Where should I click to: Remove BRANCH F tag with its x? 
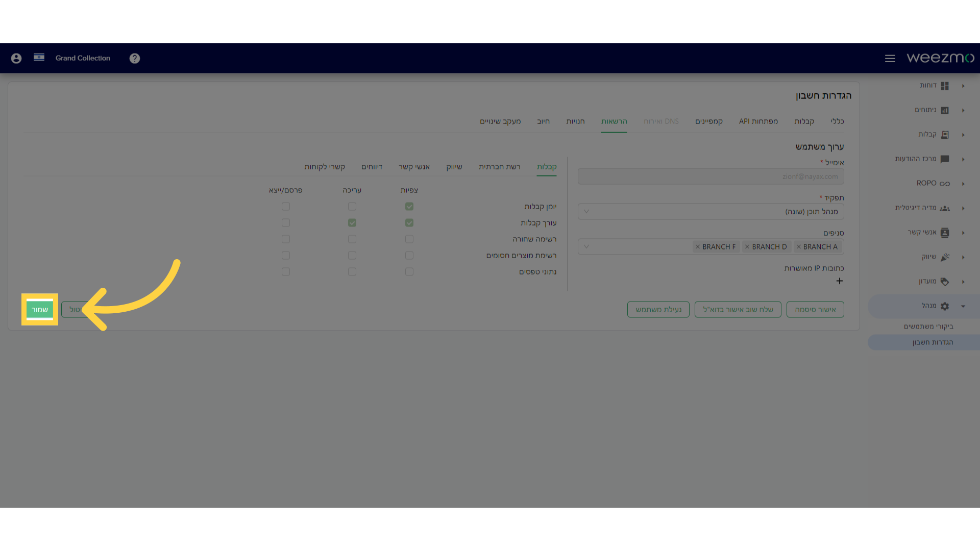[698, 247]
